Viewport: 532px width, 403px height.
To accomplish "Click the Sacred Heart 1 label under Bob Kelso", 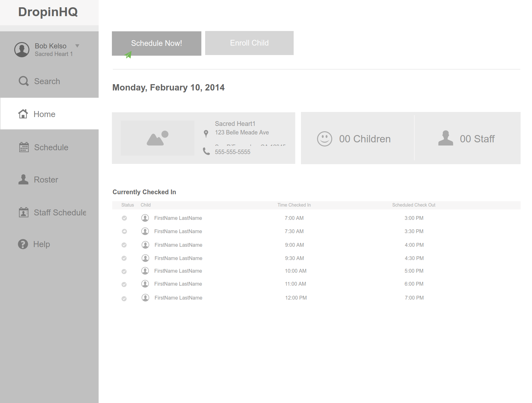I will (x=54, y=54).
